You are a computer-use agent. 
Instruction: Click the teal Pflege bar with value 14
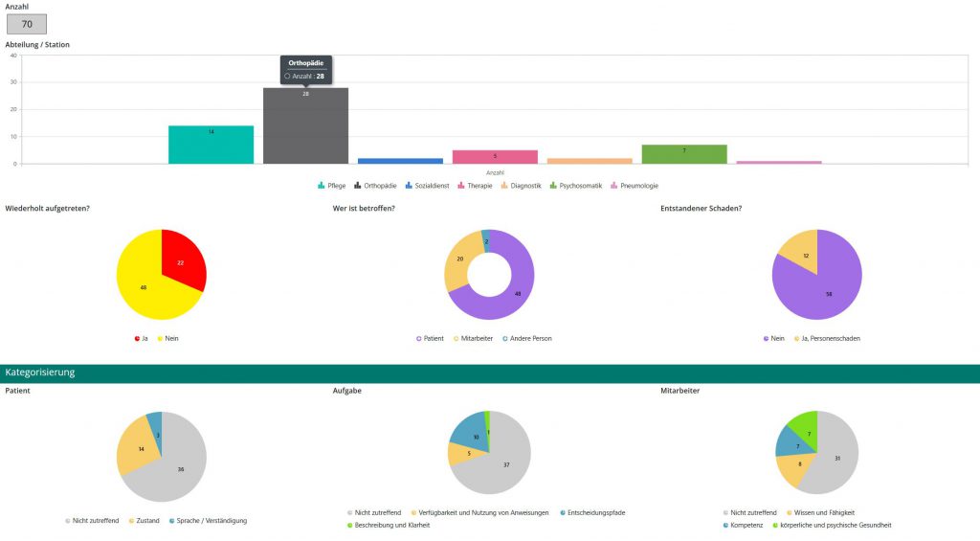[211, 145]
